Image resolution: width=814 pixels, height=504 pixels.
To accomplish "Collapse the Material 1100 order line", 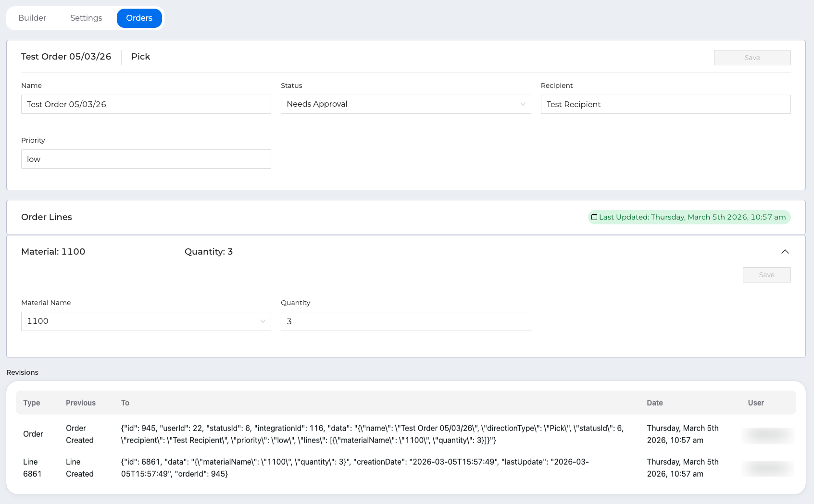I will click(x=785, y=252).
